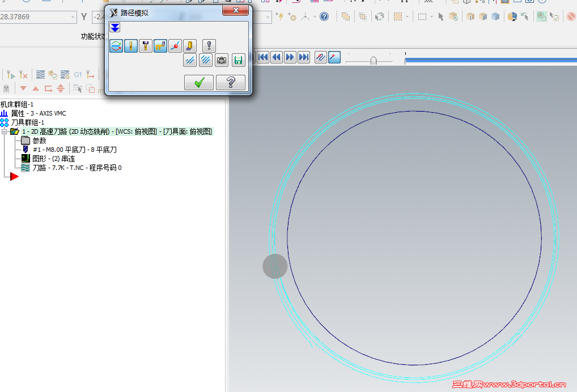Close the 路径模拟 dialog
577x392 pixels.
[236, 10]
